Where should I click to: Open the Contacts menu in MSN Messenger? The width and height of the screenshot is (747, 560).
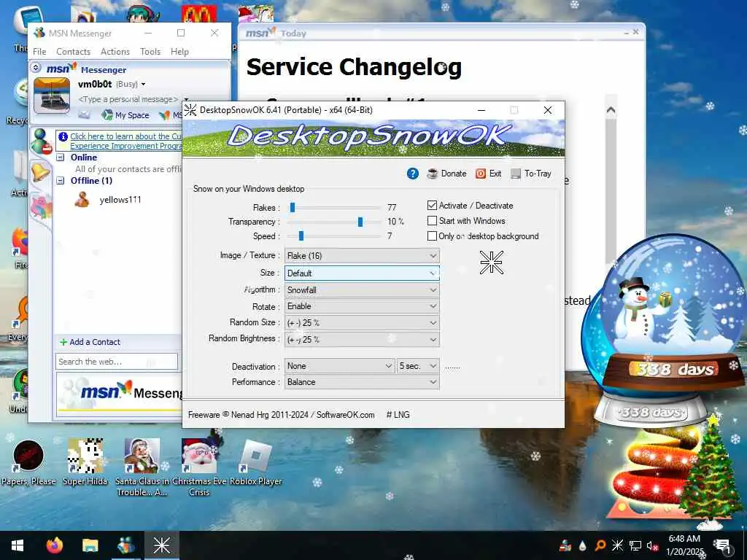coord(74,52)
